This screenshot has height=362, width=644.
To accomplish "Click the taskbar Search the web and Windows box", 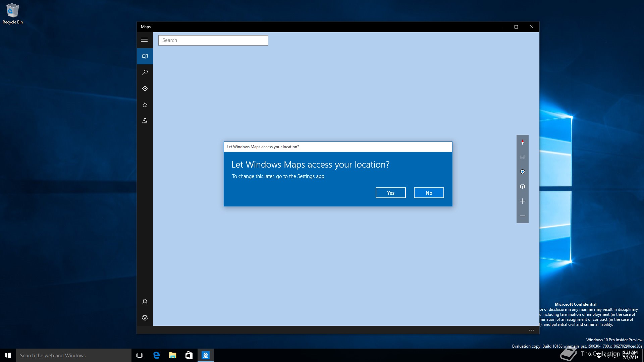I will tap(74, 355).
